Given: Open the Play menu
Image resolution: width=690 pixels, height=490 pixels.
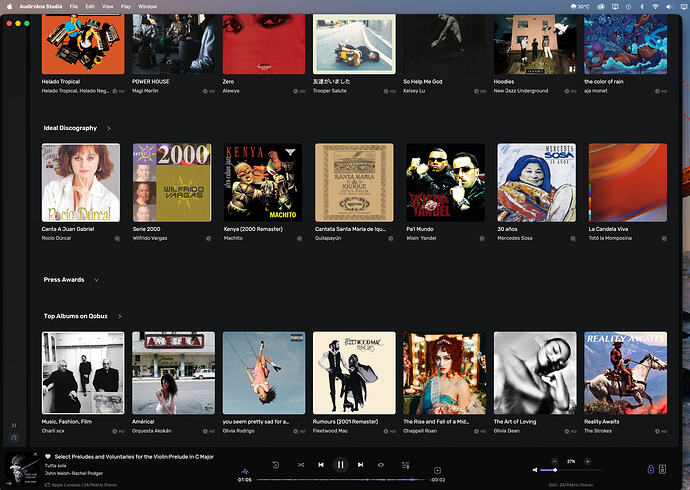Looking at the screenshot, I should [x=126, y=7].
